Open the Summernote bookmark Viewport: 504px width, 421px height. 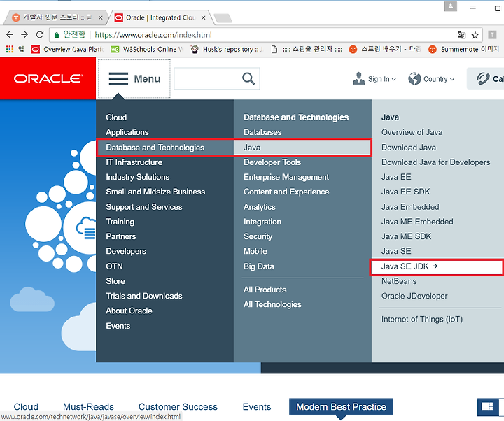(x=465, y=49)
